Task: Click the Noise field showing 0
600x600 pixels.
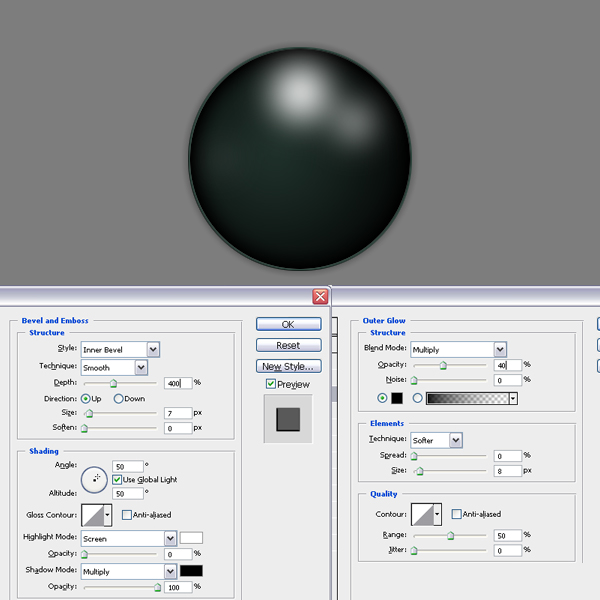Action: click(x=508, y=380)
